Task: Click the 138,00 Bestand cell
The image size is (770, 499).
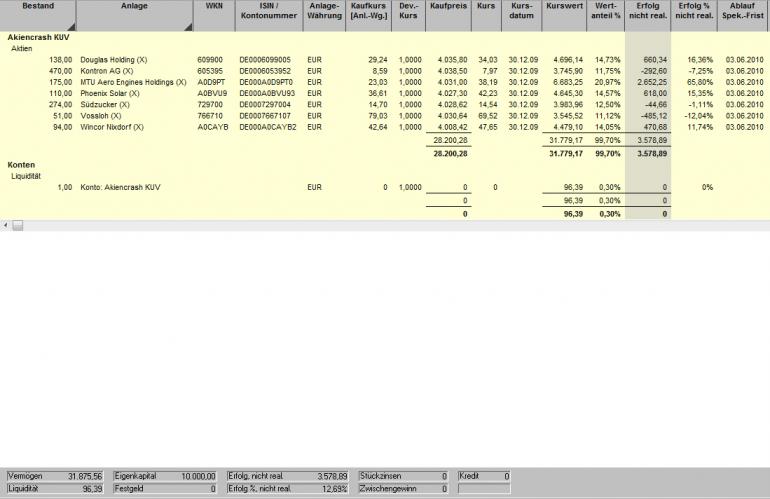Action: click(x=60, y=60)
